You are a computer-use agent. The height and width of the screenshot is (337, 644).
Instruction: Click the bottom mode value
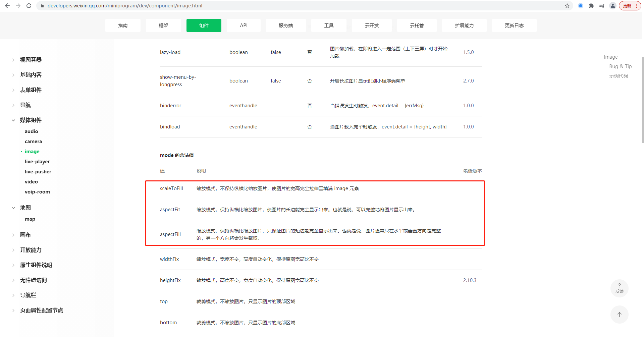tap(168, 323)
